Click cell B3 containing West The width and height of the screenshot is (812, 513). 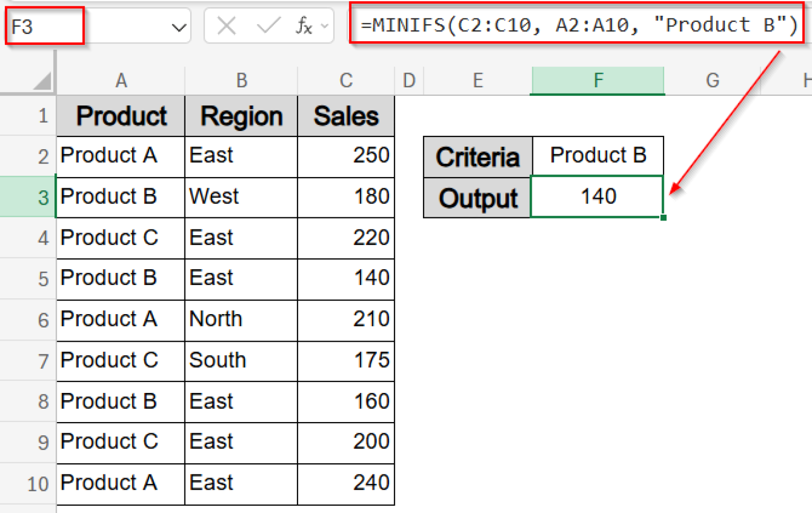click(x=241, y=197)
